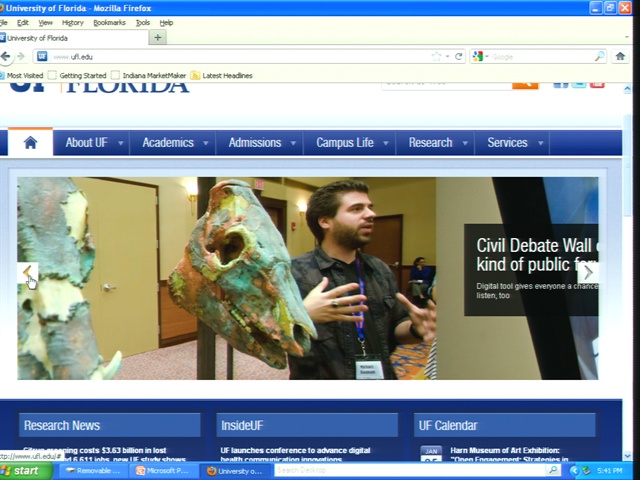Screen dimensions: 640x480
Task: Click the orange UF site search button
Action: coord(525,85)
